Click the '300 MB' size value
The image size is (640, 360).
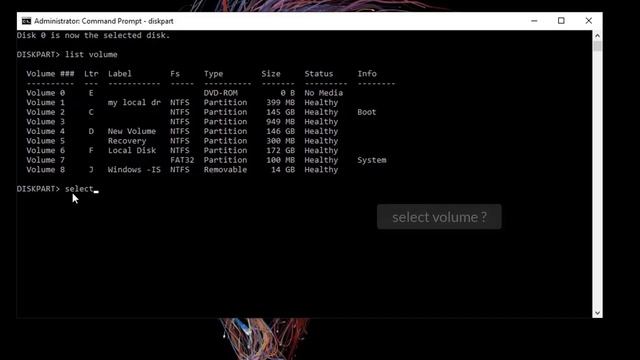coord(280,141)
